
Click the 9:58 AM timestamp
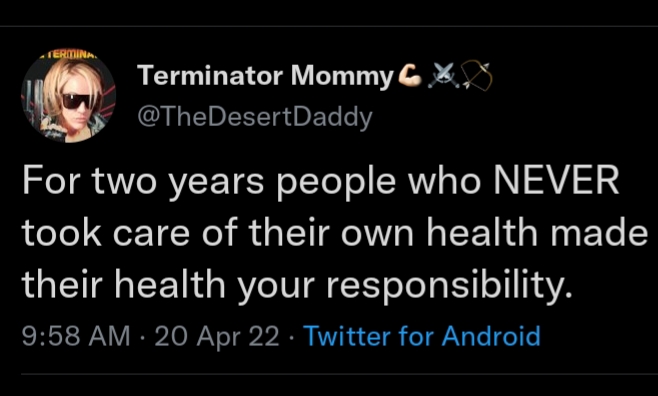[76, 336]
